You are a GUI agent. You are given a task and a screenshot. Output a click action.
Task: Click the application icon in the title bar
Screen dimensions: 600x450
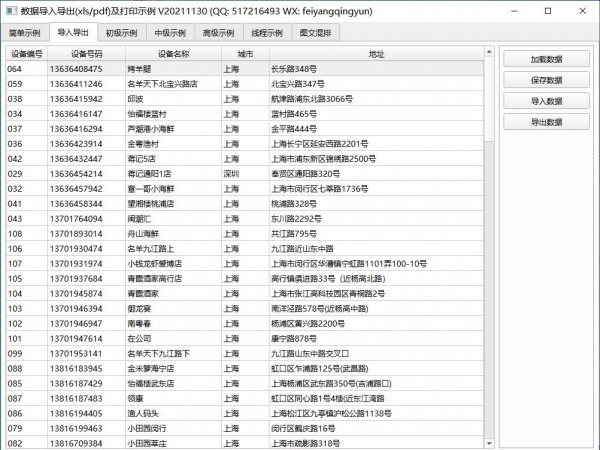click(10, 9)
